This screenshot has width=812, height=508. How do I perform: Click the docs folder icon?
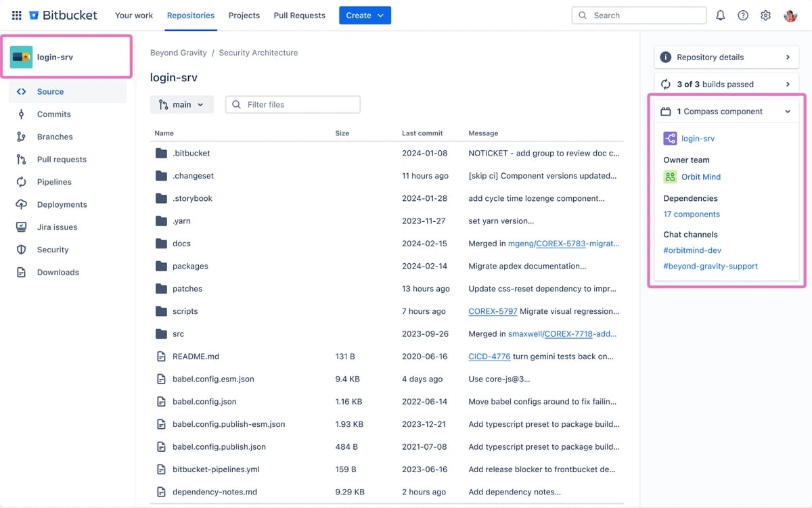pyautogui.click(x=161, y=244)
